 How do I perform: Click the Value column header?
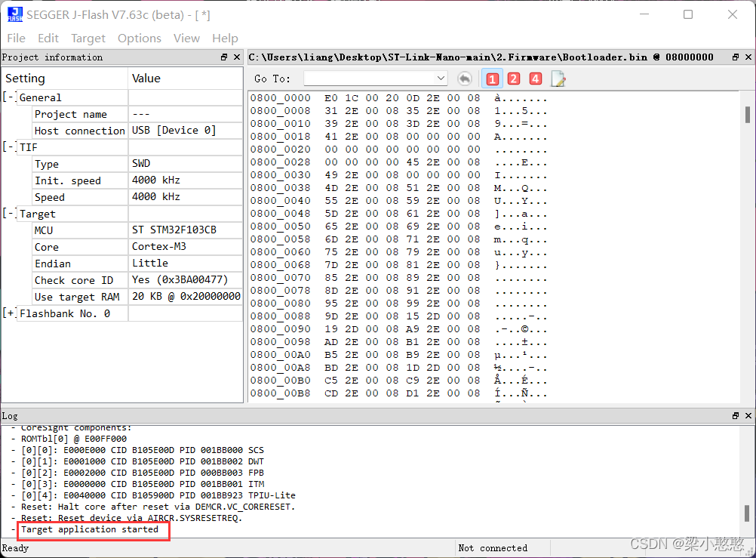(x=186, y=79)
